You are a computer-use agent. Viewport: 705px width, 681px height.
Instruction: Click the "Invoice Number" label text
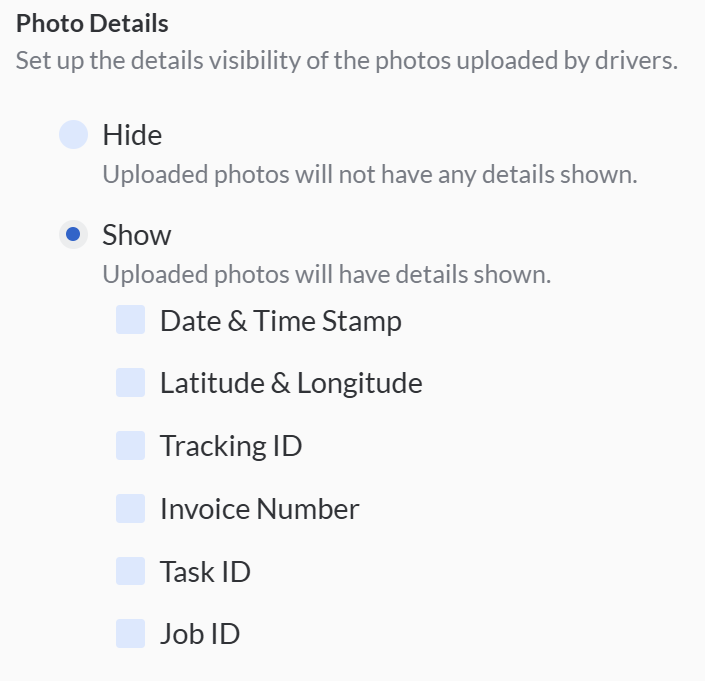pos(259,509)
